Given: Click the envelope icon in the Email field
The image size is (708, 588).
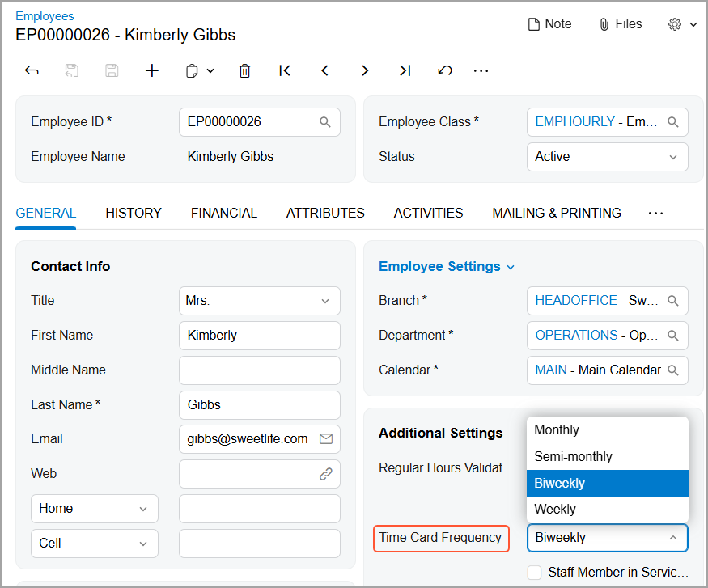Looking at the screenshot, I should tap(326, 438).
